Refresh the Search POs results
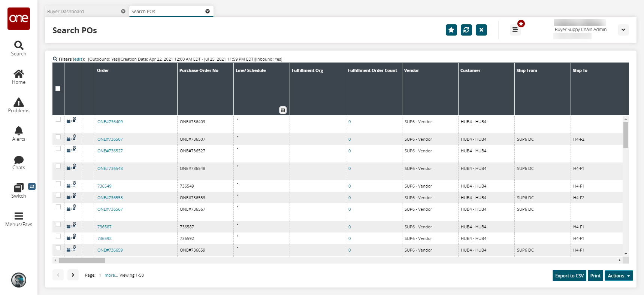 466,30
